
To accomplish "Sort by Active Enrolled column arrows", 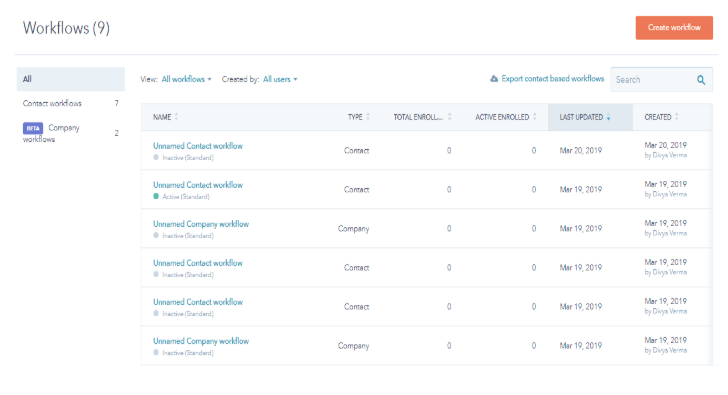I will [535, 117].
